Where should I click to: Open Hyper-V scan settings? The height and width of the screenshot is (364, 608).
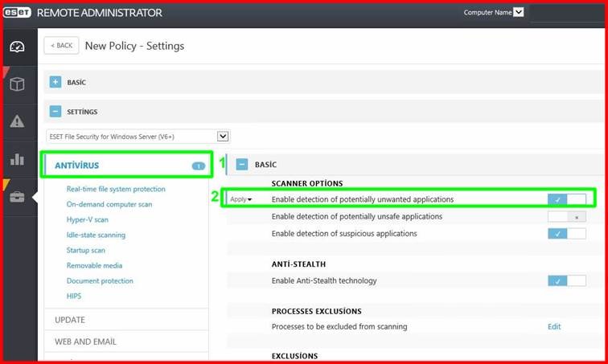point(87,219)
